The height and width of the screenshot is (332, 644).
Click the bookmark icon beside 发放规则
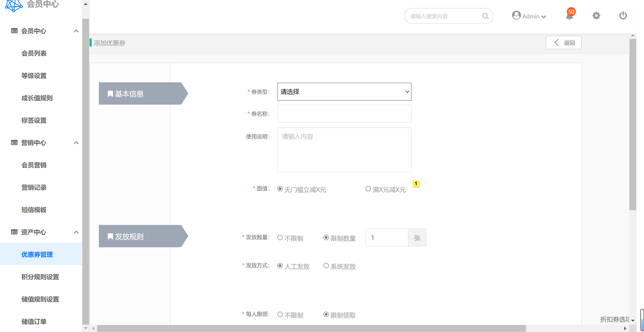coord(110,236)
